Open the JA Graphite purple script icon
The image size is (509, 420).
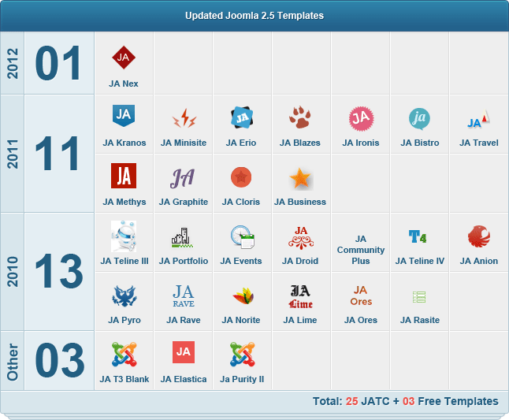tap(183, 178)
